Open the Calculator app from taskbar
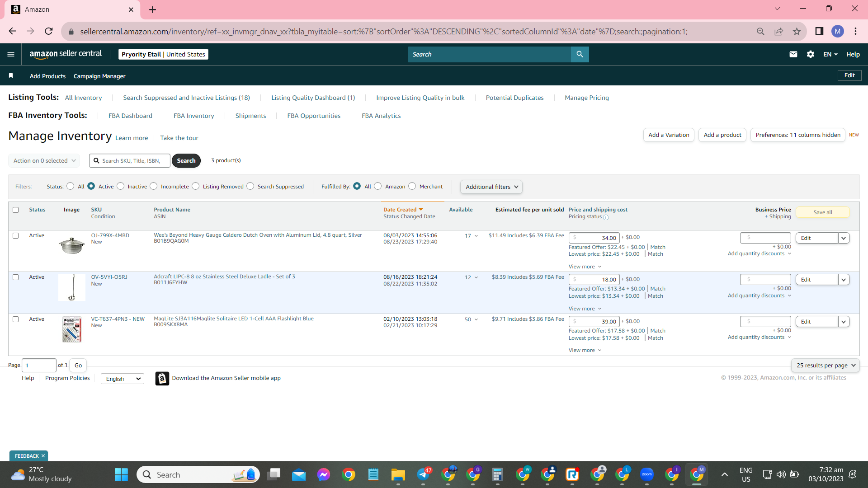 click(498, 474)
